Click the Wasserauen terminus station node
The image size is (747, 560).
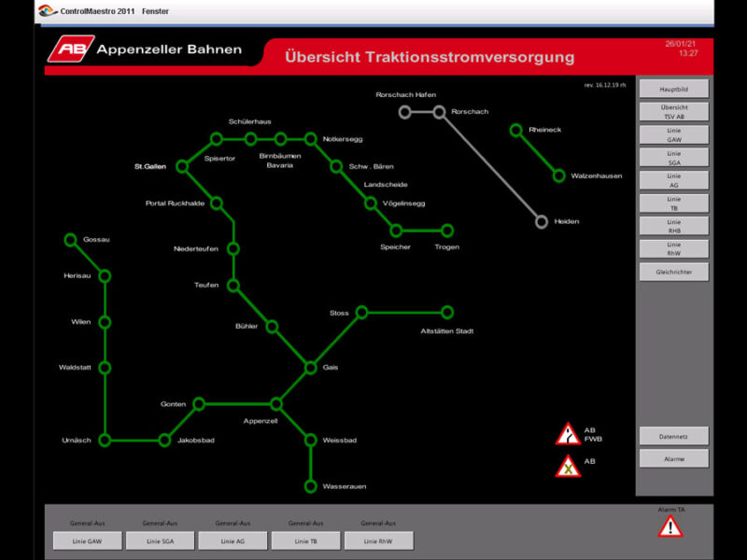310,486
